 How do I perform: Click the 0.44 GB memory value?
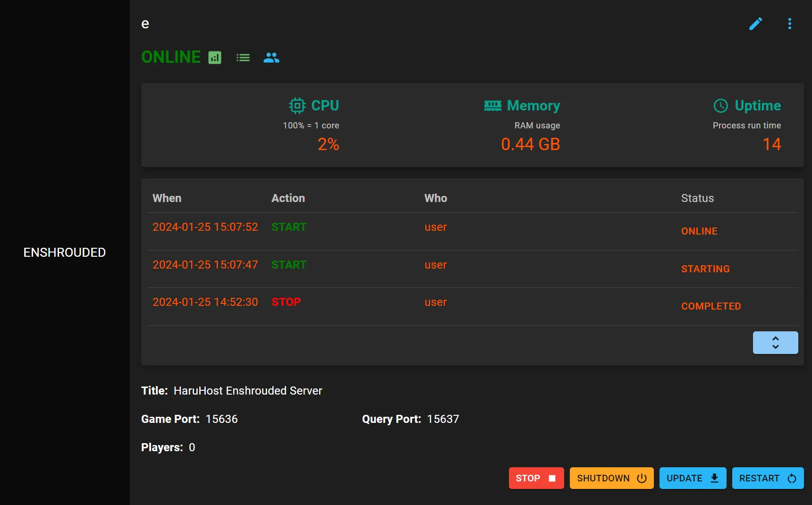(x=531, y=144)
